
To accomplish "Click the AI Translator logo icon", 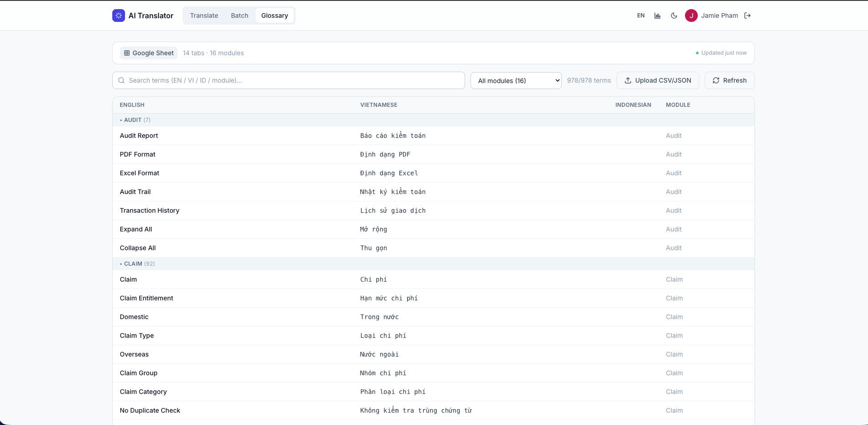I will (119, 16).
